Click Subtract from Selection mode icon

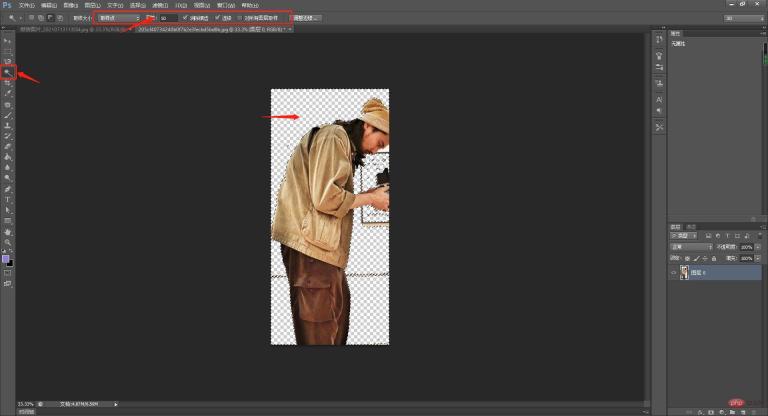click(50, 18)
